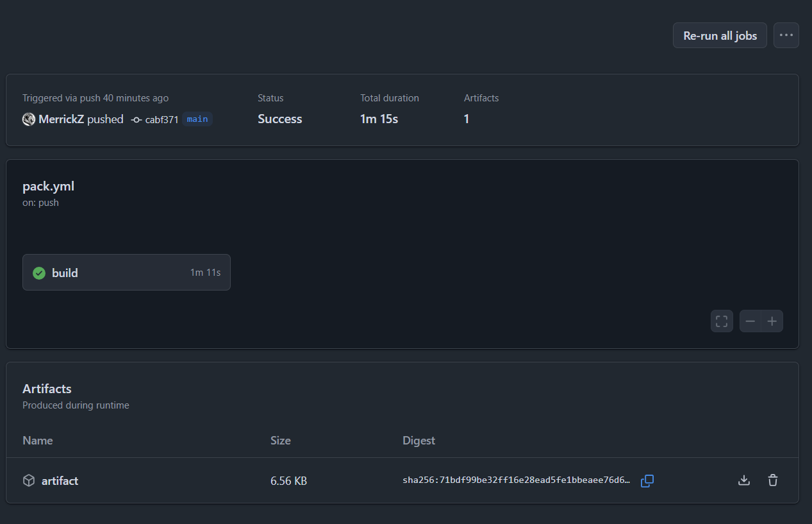Click the commit icon beside cabf371
812x524 pixels.
pos(136,119)
